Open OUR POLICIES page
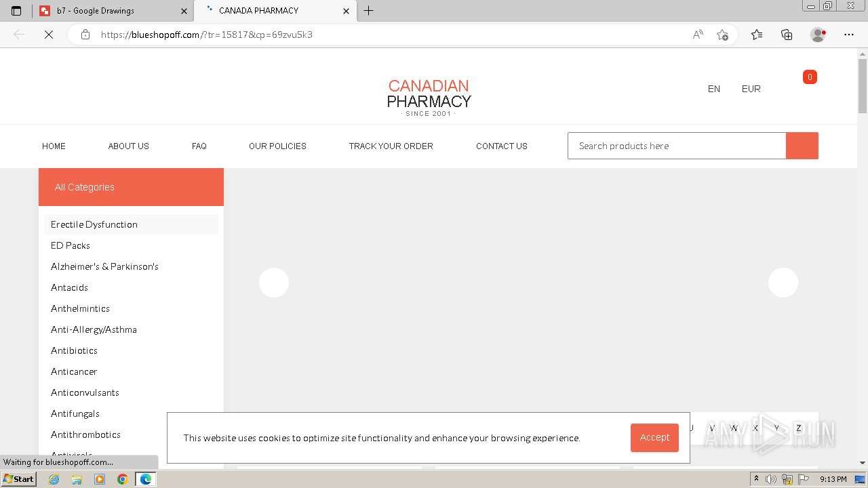This screenshot has width=868, height=488. [x=277, y=146]
